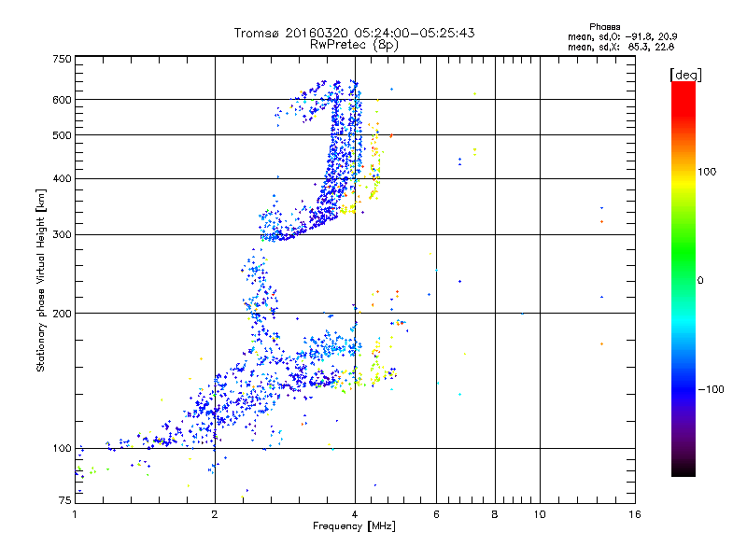Image resolution: width=747 pixels, height=560 pixels.
Task: Click the '75' height tick label
Action: click(65, 500)
